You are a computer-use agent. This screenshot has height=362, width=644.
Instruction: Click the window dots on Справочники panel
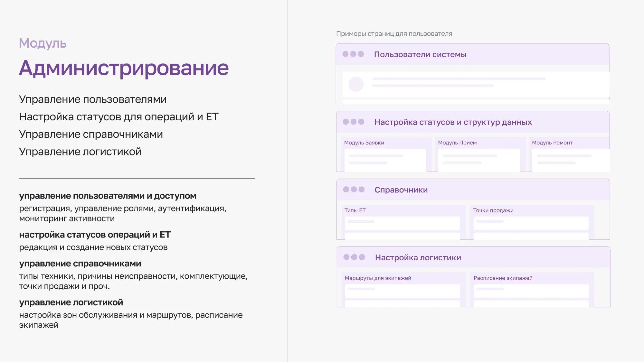click(354, 190)
